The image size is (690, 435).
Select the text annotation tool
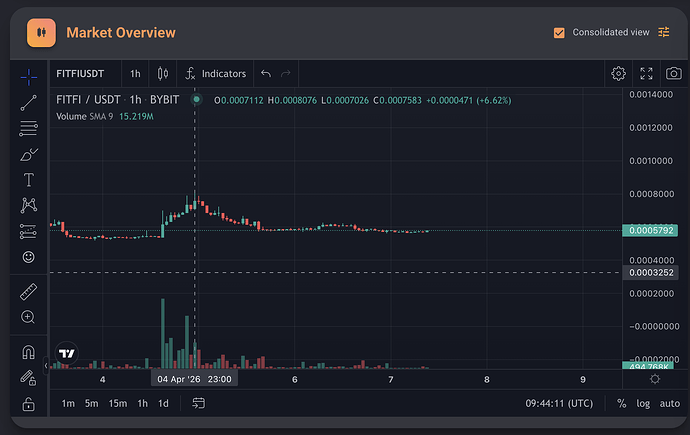(x=29, y=180)
